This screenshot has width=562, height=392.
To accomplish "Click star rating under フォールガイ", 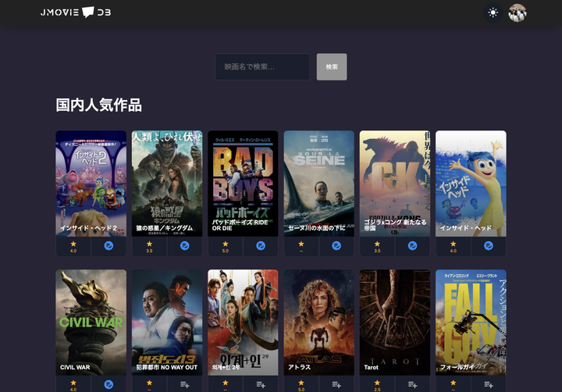I will click(454, 384).
